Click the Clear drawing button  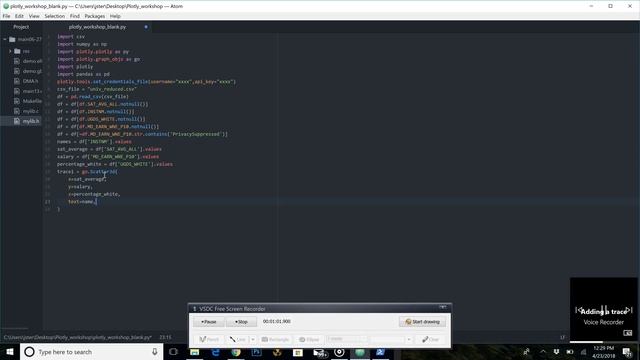click(x=430, y=339)
